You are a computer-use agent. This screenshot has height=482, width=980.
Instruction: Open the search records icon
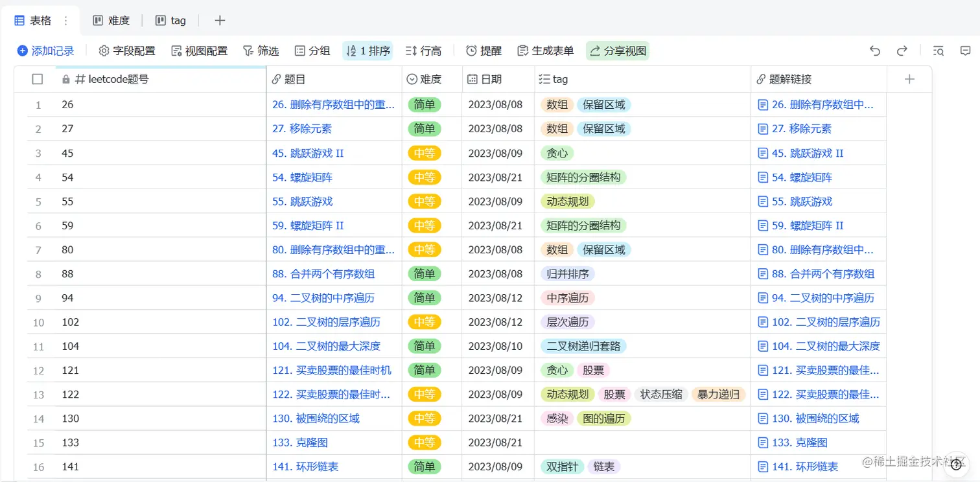pyautogui.click(x=938, y=51)
